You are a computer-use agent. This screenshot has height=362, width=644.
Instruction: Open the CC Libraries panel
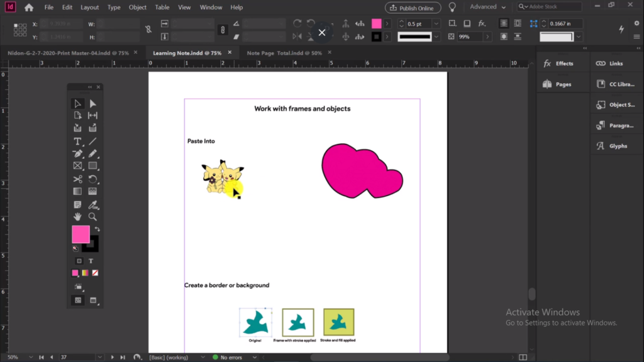coord(615,84)
